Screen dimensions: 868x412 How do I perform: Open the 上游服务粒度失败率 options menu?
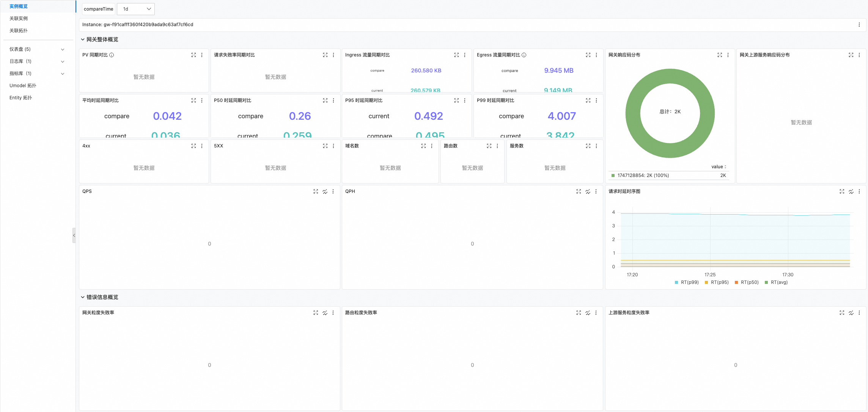click(x=859, y=313)
